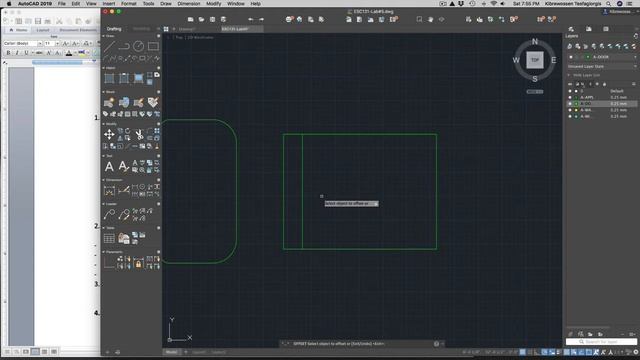
Task: Click the Hatch tool in Hatch panel
Action: (109, 78)
